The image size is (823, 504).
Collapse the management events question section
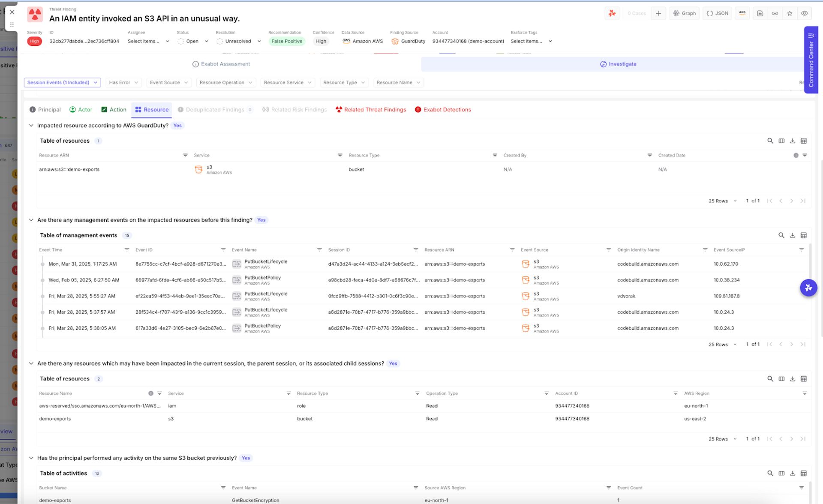click(x=31, y=220)
